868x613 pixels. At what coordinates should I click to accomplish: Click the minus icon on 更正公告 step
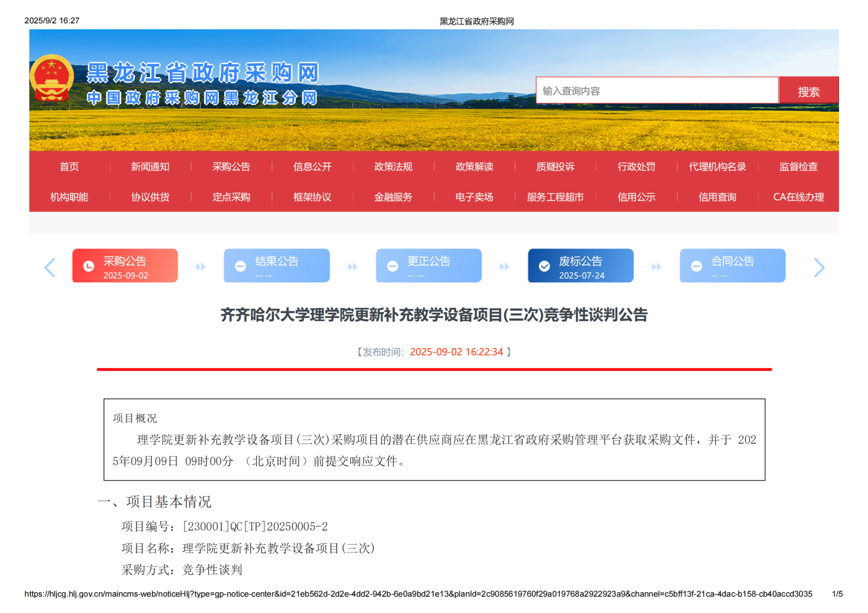[392, 266]
